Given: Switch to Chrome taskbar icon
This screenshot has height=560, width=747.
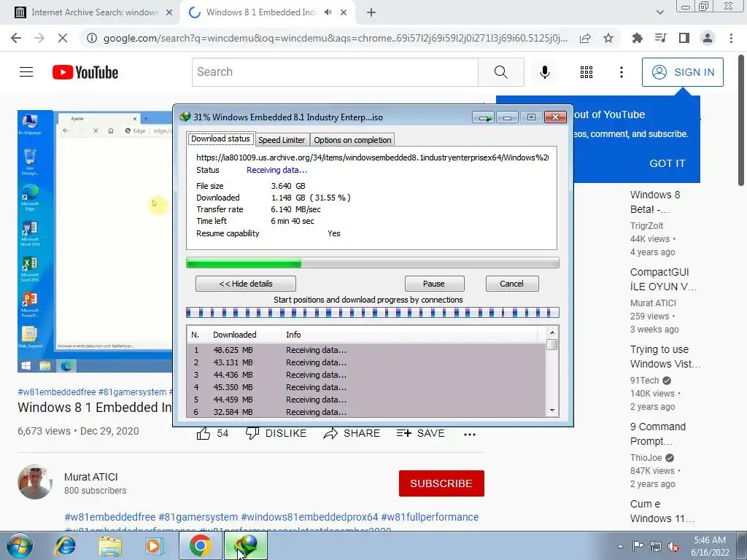Looking at the screenshot, I should click(x=200, y=546).
